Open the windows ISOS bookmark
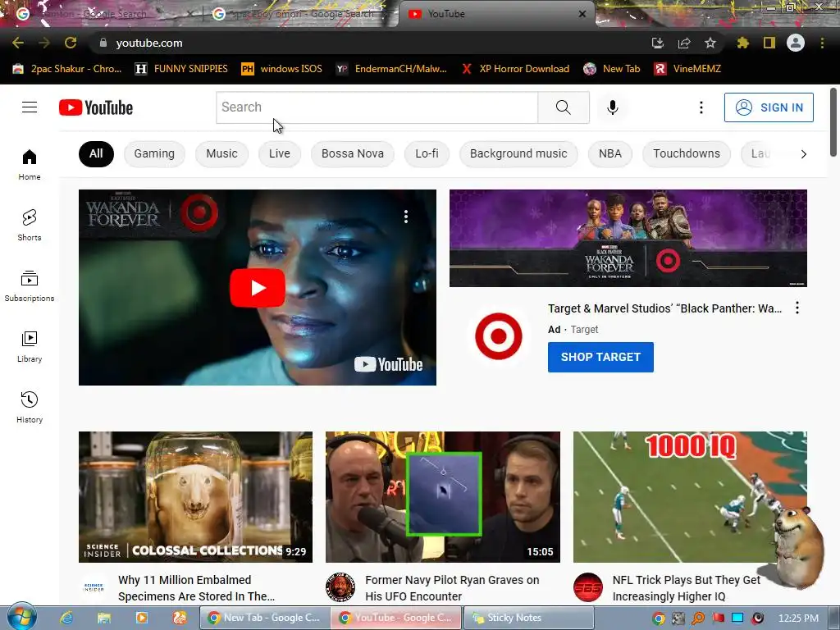This screenshot has width=840, height=630. [282, 69]
